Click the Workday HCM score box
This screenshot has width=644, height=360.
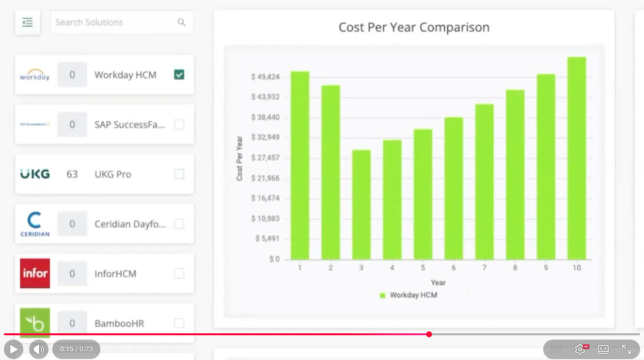pyautogui.click(x=72, y=75)
